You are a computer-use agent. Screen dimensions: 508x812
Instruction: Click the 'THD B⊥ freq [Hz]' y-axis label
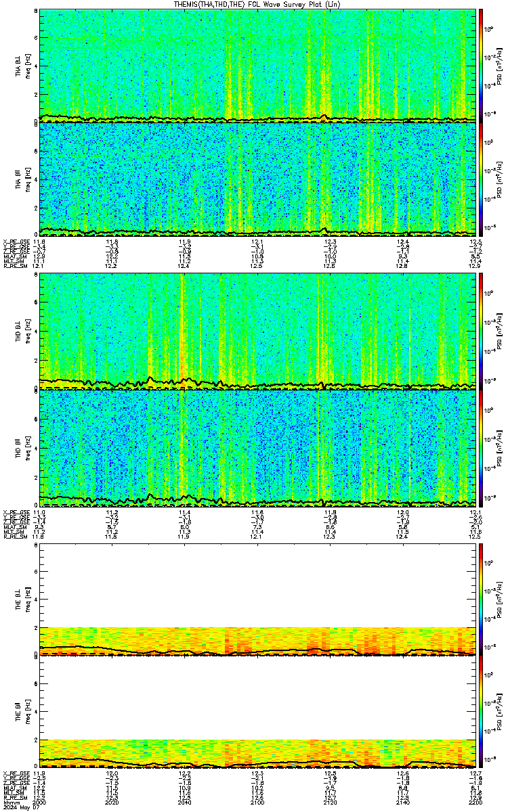[22, 332]
